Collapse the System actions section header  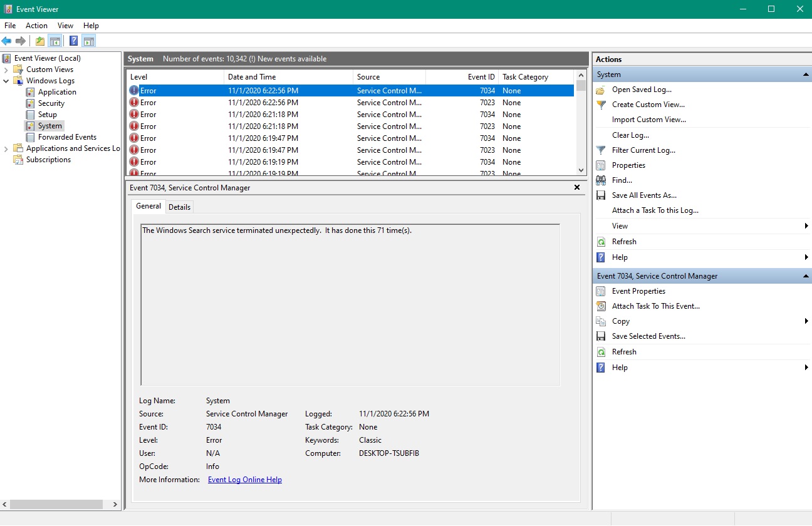point(806,75)
